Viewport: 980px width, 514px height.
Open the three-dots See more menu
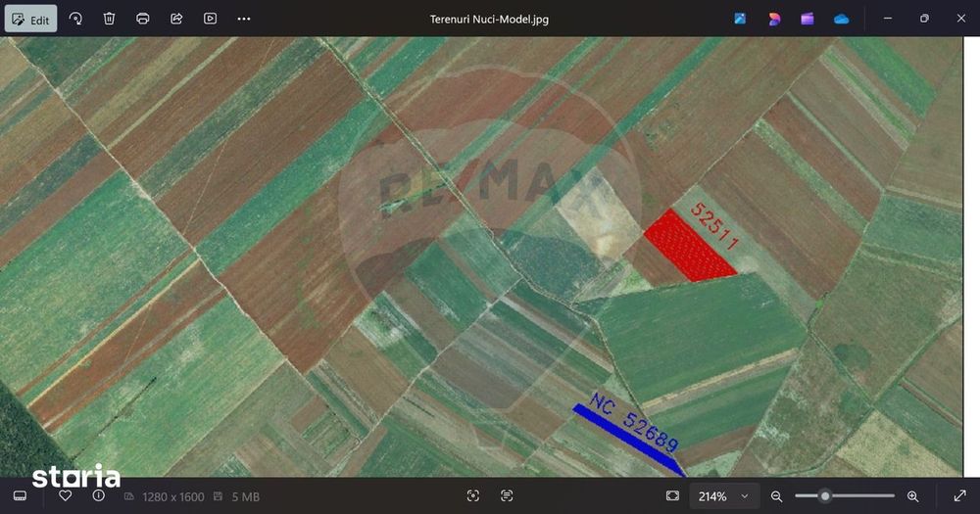tap(244, 19)
